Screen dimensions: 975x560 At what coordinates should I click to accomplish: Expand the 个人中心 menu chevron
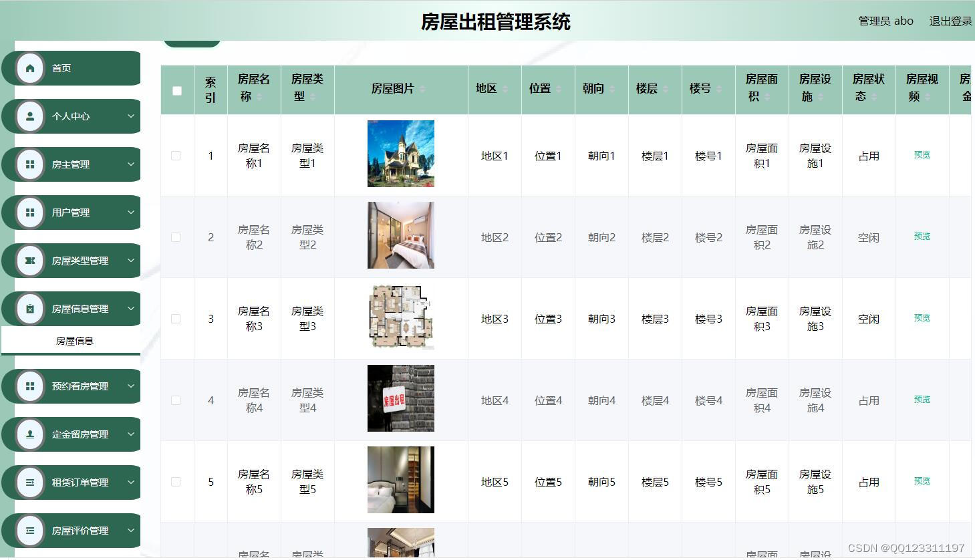pos(131,116)
